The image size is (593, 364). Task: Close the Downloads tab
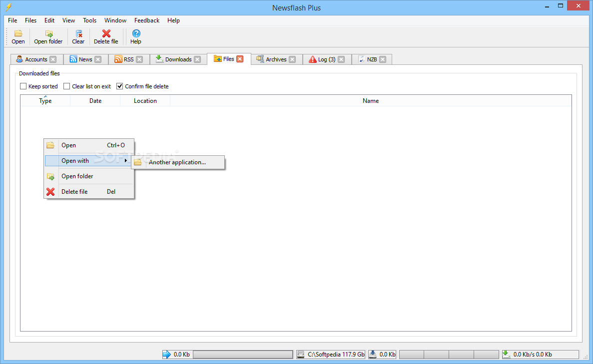[197, 59]
